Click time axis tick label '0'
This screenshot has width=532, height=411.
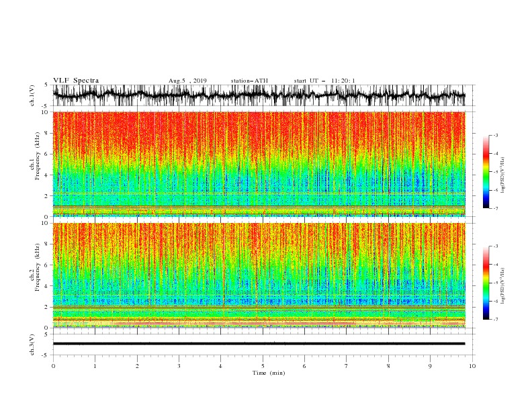point(53,366)
